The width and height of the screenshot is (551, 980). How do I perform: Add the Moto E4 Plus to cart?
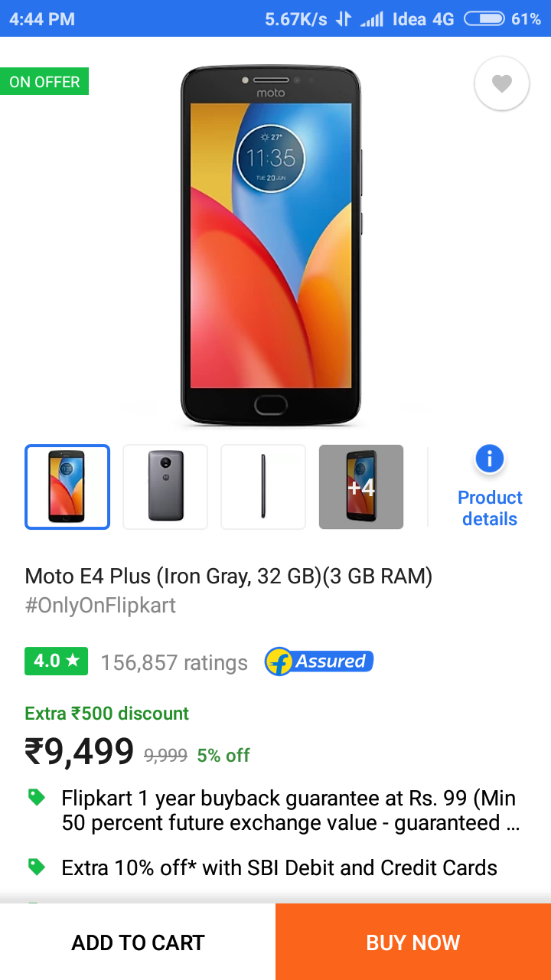pyautogui.click(x=138, y=942)
